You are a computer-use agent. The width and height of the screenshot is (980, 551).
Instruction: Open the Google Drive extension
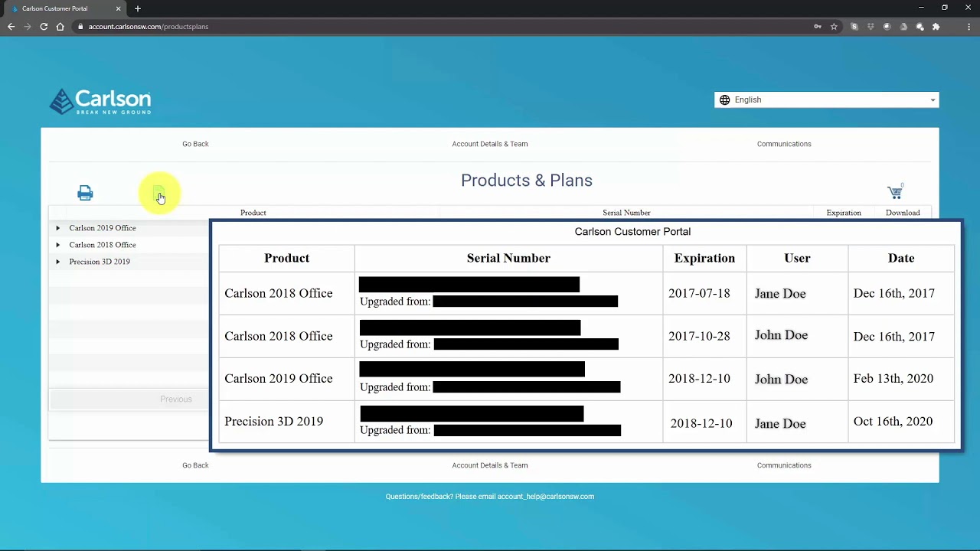pyautogui.click(x=903, y=27)
